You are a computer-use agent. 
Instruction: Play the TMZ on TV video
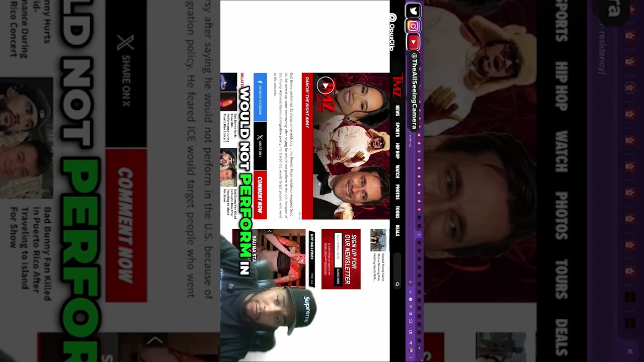326,86
